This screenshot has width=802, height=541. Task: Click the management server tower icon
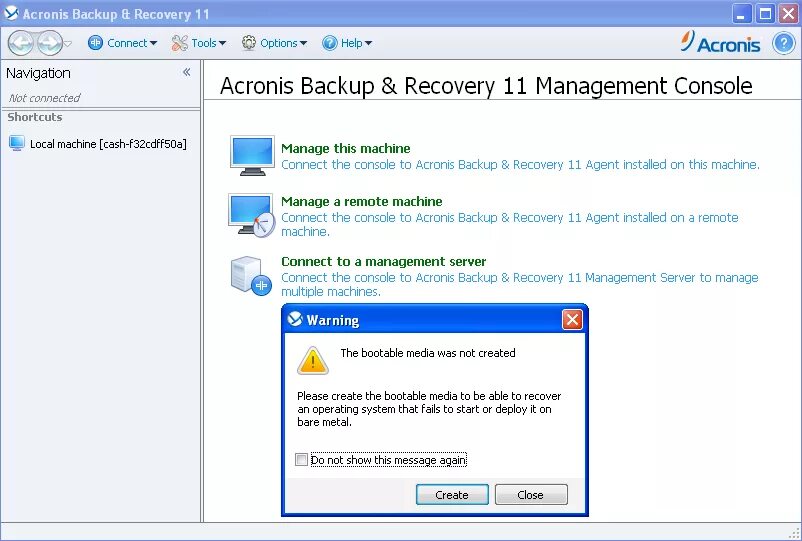[251, 276]
